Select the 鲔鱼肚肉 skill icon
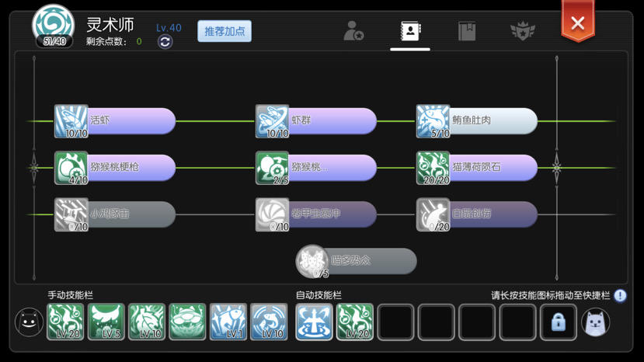 click(433, 121)
